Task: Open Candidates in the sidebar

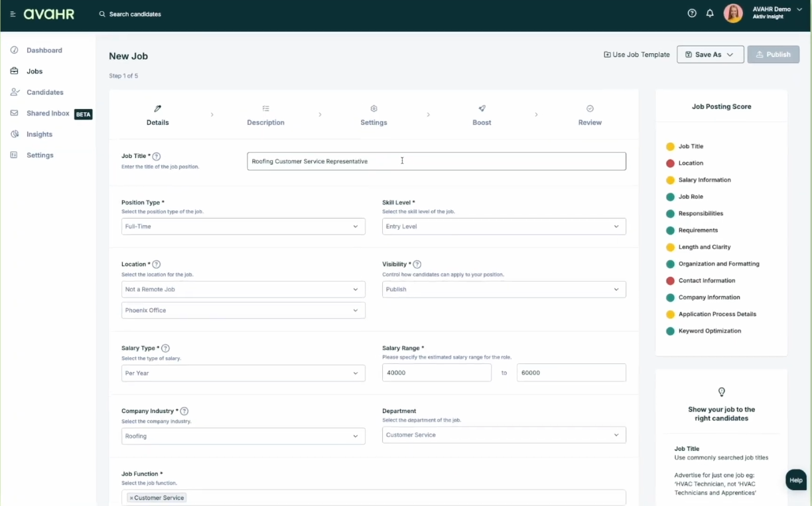Action: [44, 92]
